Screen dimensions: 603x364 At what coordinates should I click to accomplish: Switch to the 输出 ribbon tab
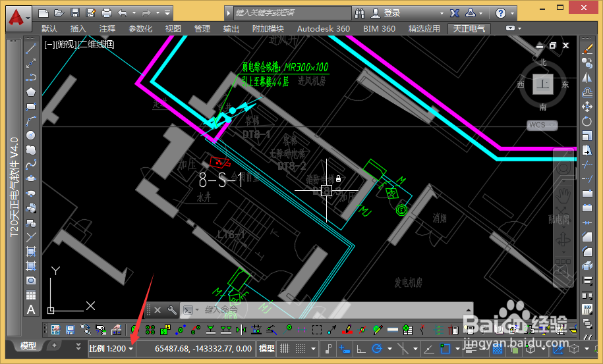(x=231, y=29)
